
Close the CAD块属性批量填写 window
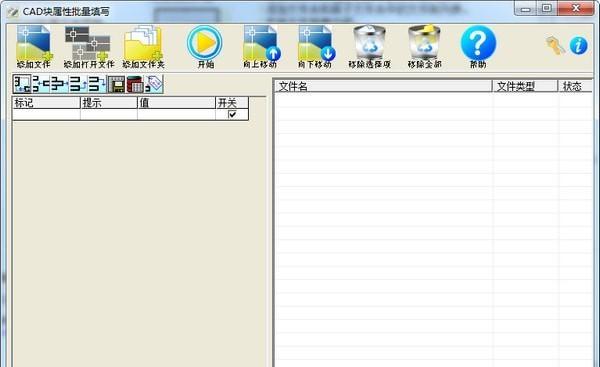pos(576,8)
